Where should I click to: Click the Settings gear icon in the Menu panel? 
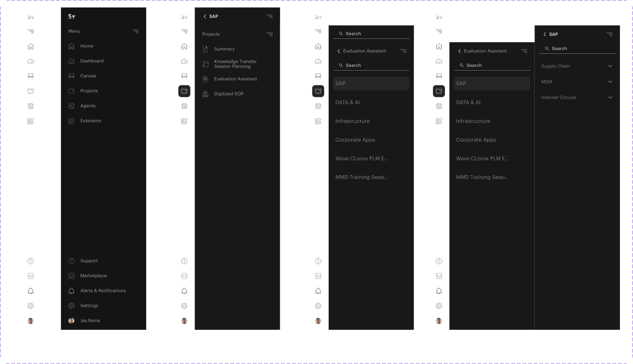click(x=71, y=306)
